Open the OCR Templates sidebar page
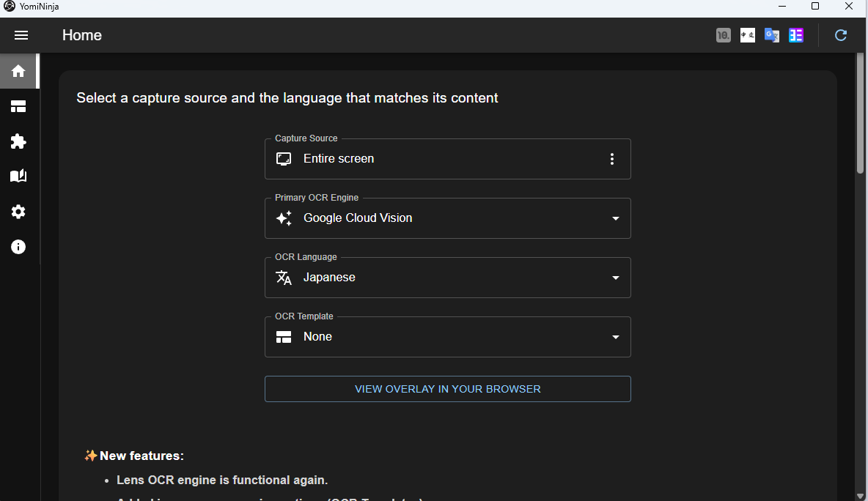 tap(18, 106)
